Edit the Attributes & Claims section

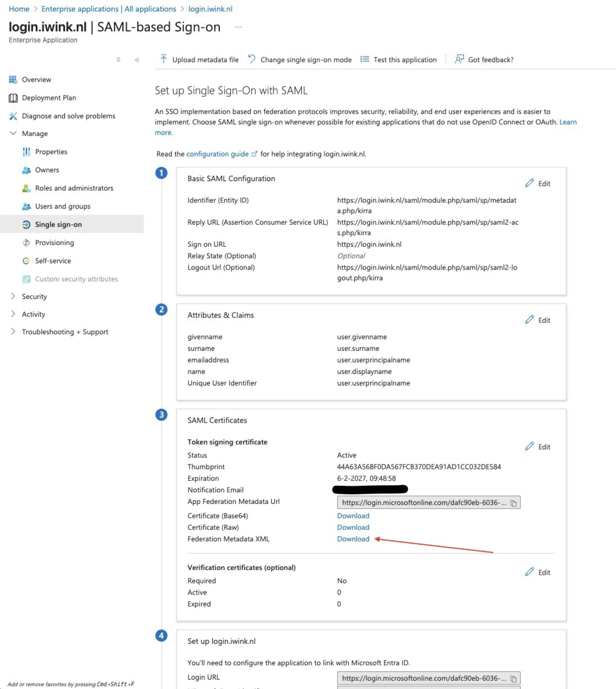[x=537, y=320]
